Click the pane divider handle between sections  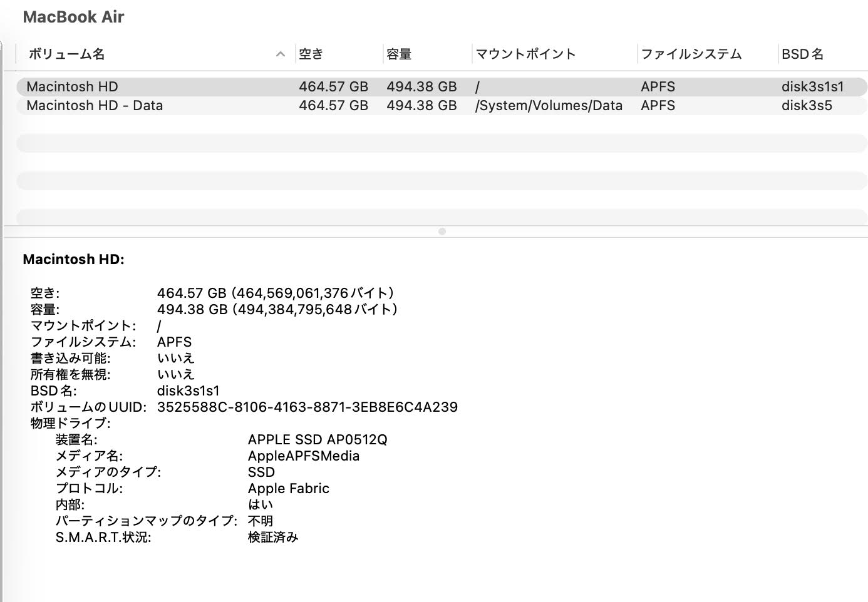[443, 231]
